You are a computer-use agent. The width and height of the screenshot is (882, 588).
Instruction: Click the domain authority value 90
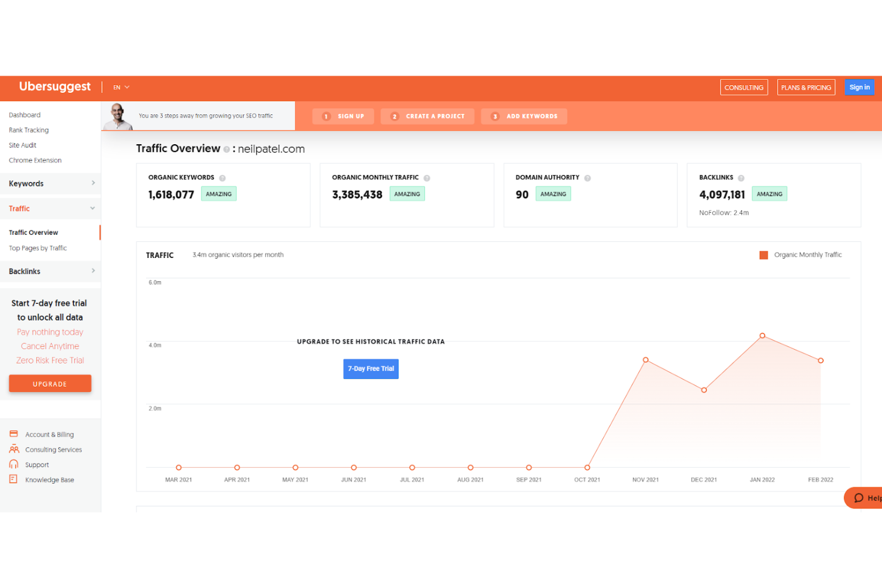(522, 195)
